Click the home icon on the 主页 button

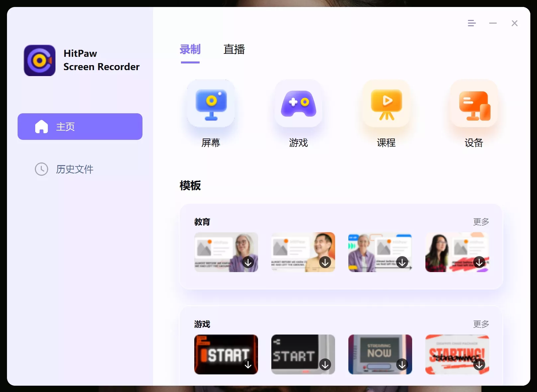42,126
